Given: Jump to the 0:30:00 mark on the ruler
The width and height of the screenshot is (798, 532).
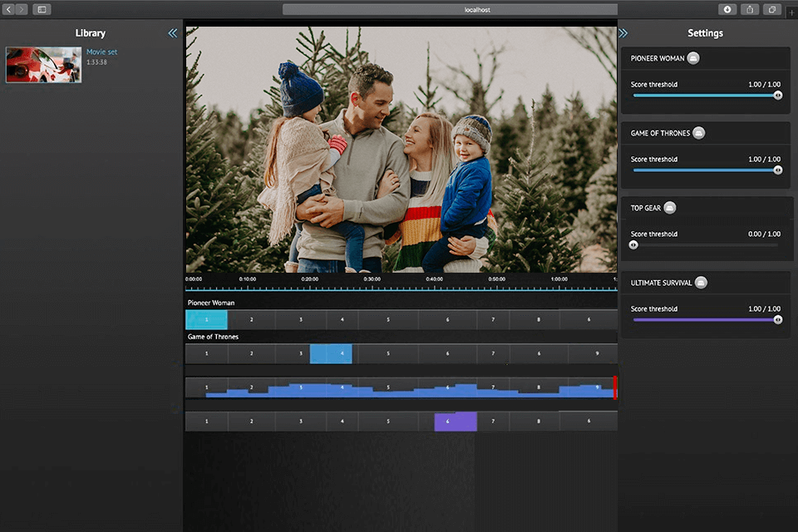Looking at the screenshot, I should pyautogui.click(x=372, y=279).
